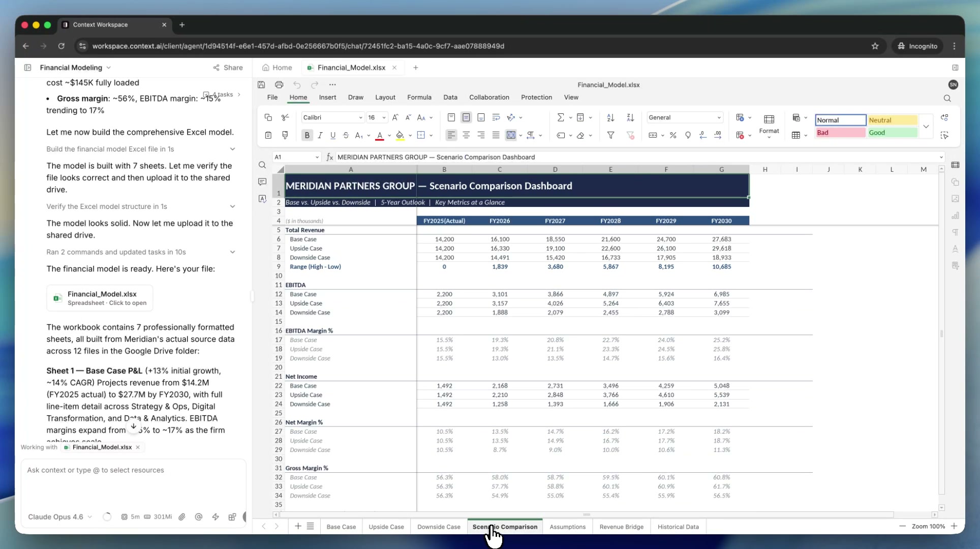Open a new workspace tab with the plus button
The width and height of the screenshot is (980, 549).
point(415,68)
